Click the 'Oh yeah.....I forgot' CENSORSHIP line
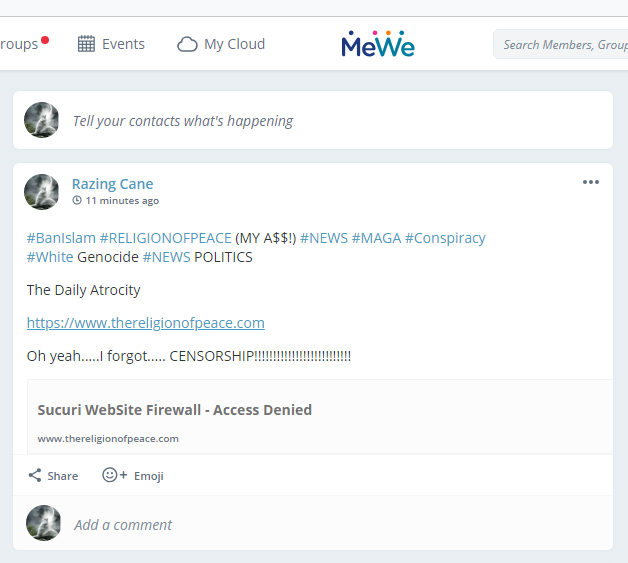The height and width of the screenshot is (563, 628). click(189, 356)
